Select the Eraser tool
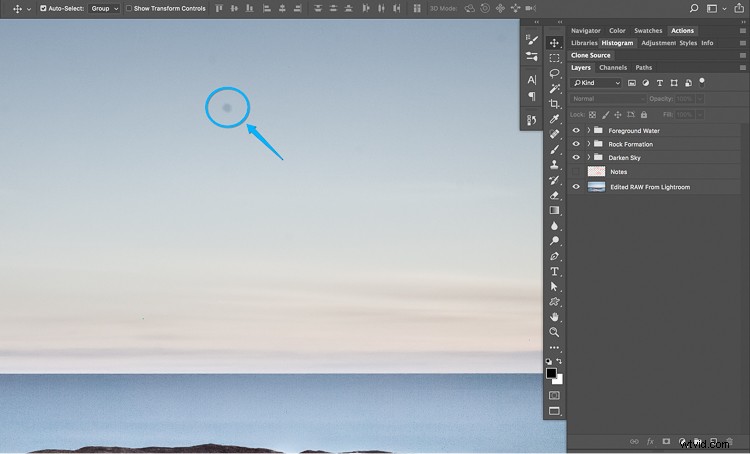This screenshot has height=454, width=750. [554, 195]
